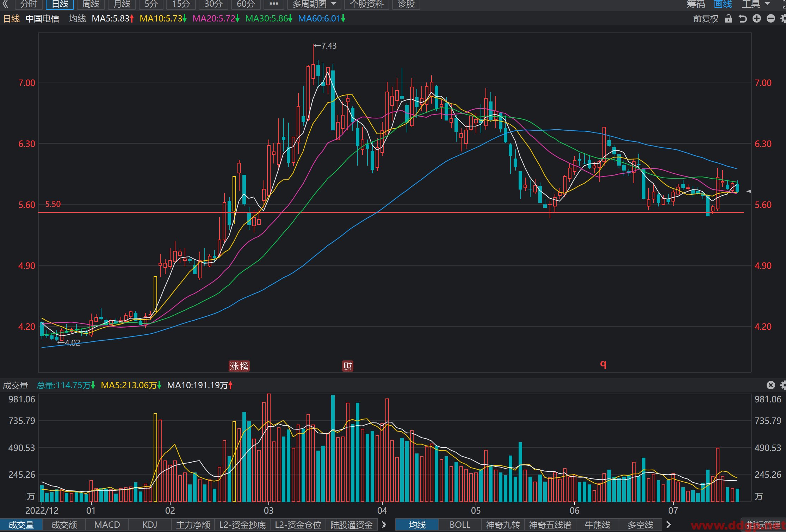This screenshot has width=786, height=532.
Task: Zoom in with the plus circle icon
Action: (x=757, y=19)
